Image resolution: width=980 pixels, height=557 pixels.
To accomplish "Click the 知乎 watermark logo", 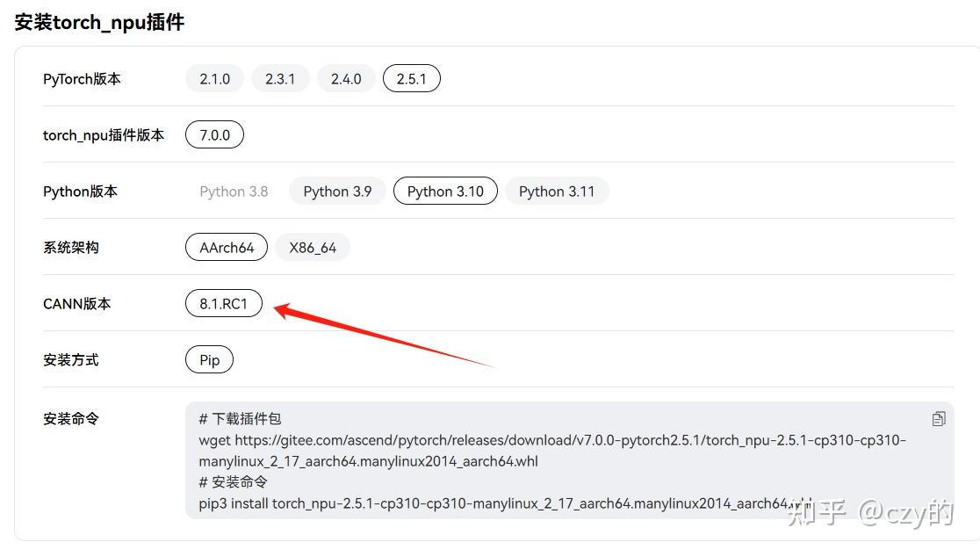I will [817, 512].
